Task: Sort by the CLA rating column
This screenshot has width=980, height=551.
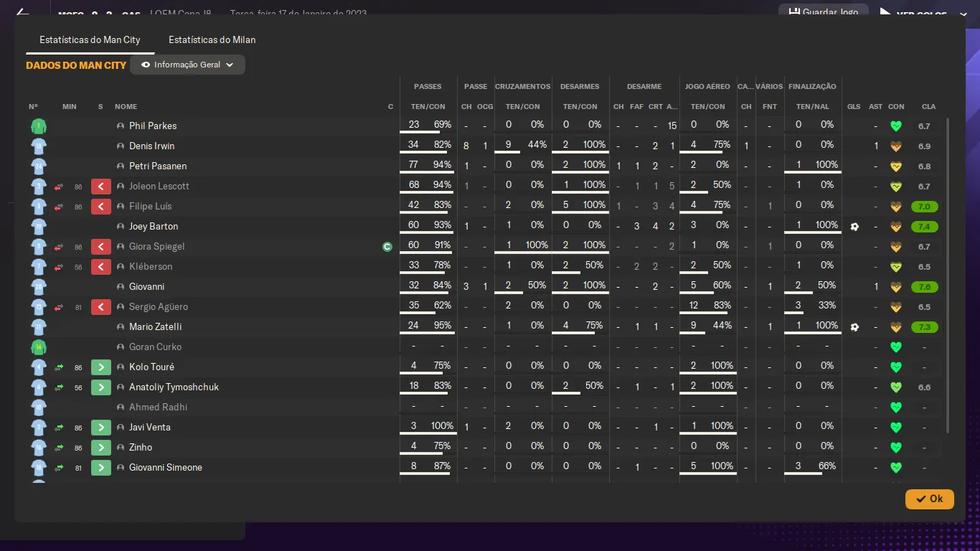Action: pos(928,107)
